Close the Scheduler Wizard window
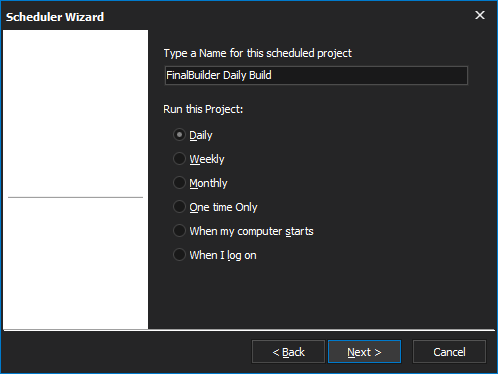Screen dimensions: 498x374 [480, 15]
